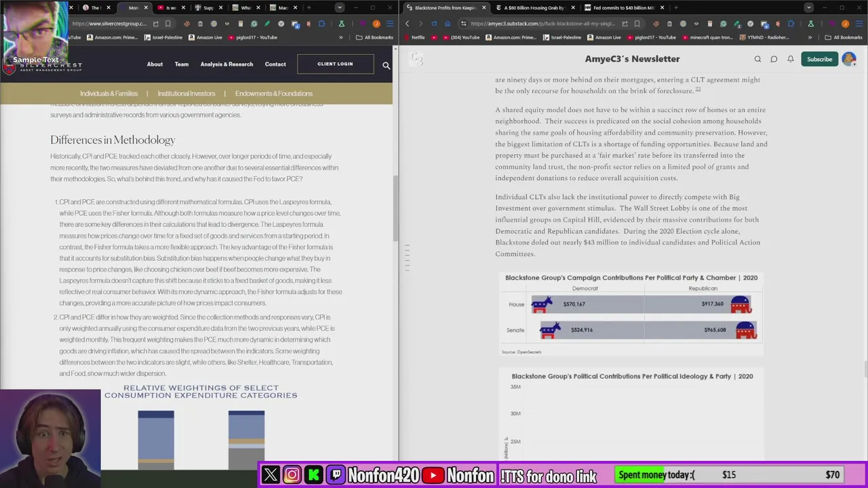The width and height of the screenshot is (868, 488).
Task: Open tab search dropdown in Silvercrest window
Action: [340, 7]
